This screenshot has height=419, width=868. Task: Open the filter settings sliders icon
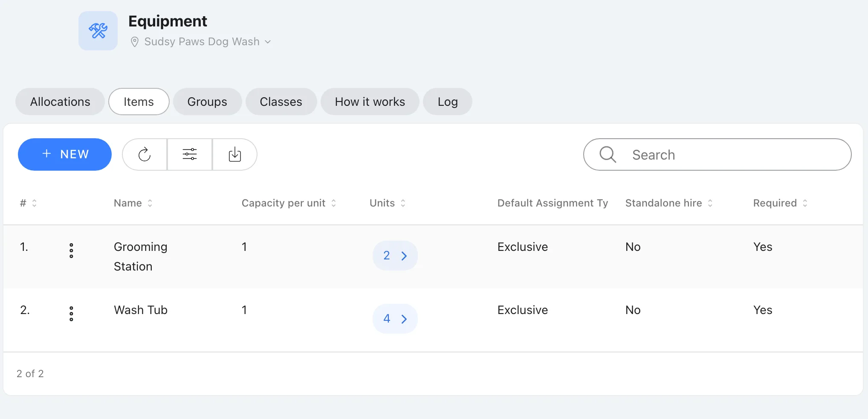(x=190, y=154)
